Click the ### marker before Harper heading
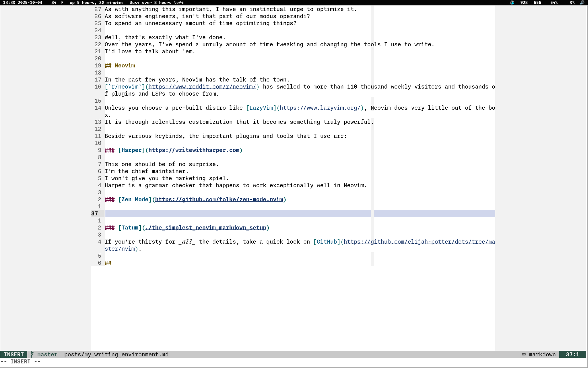This screenshot has width=588, height=368. (110, 150)
